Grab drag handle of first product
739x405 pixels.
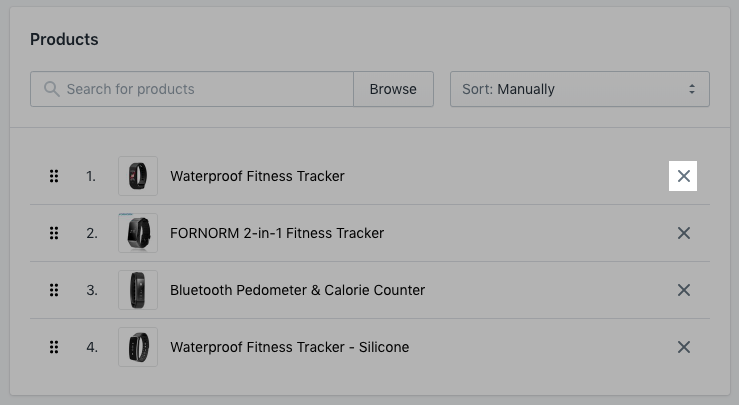tap(54, 176)
